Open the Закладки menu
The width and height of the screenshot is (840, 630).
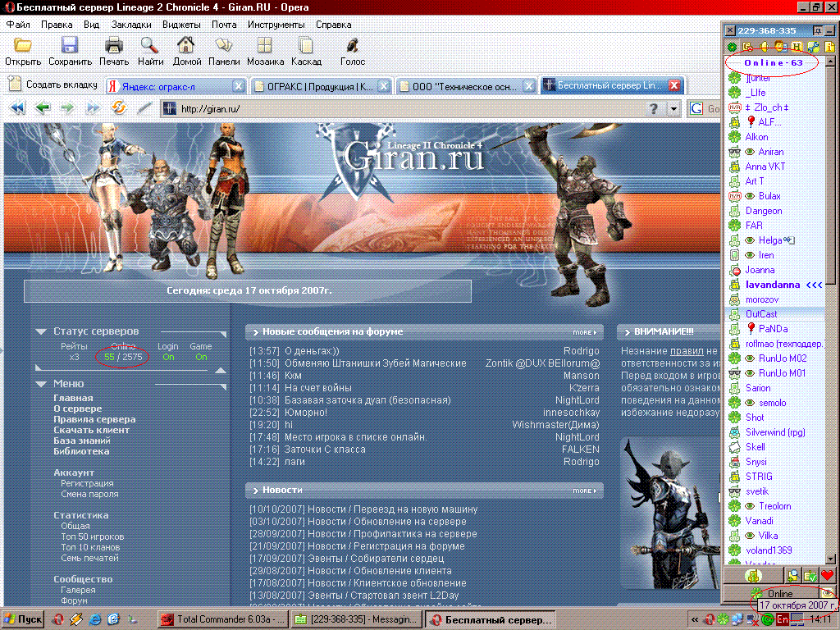pos(131,25)
